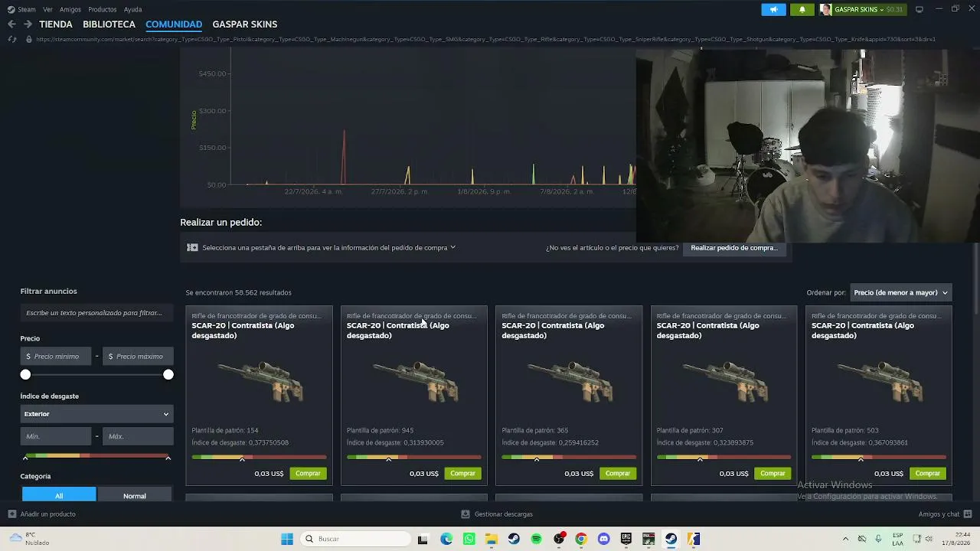Click the weather widget in the taskbar
The height and width of the screenshot is (551, 980).
[28, 539]
